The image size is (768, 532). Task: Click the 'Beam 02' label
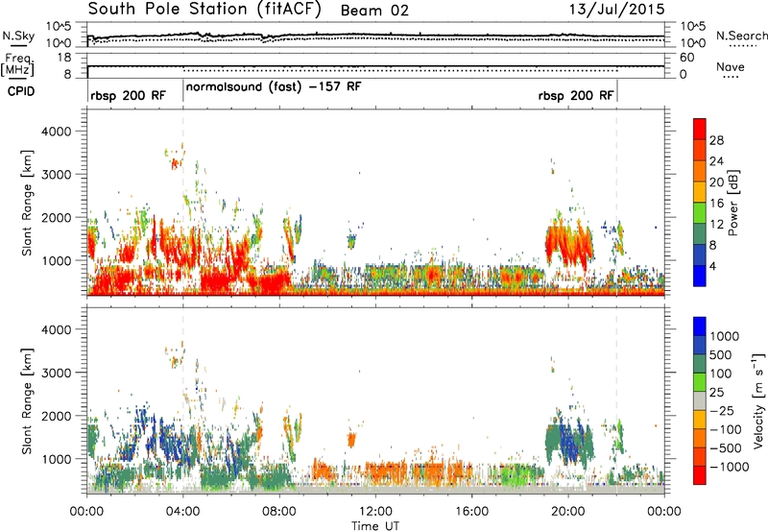point(374,11)
